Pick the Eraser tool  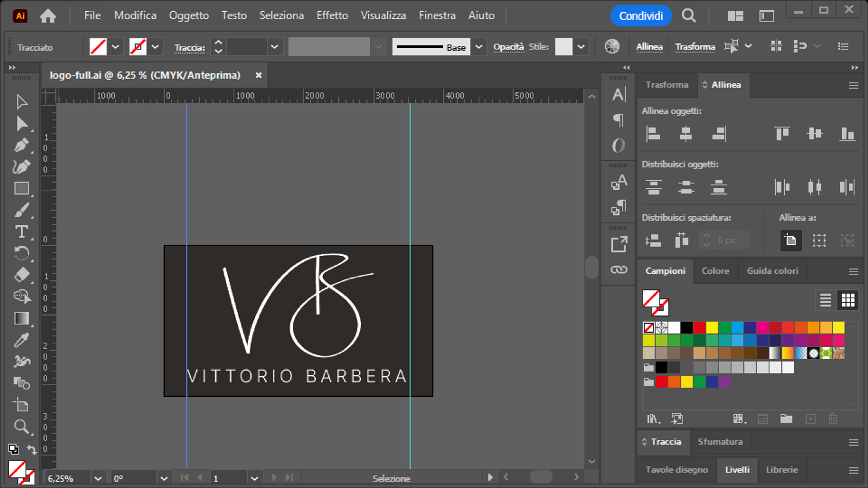tap(21, 275)
